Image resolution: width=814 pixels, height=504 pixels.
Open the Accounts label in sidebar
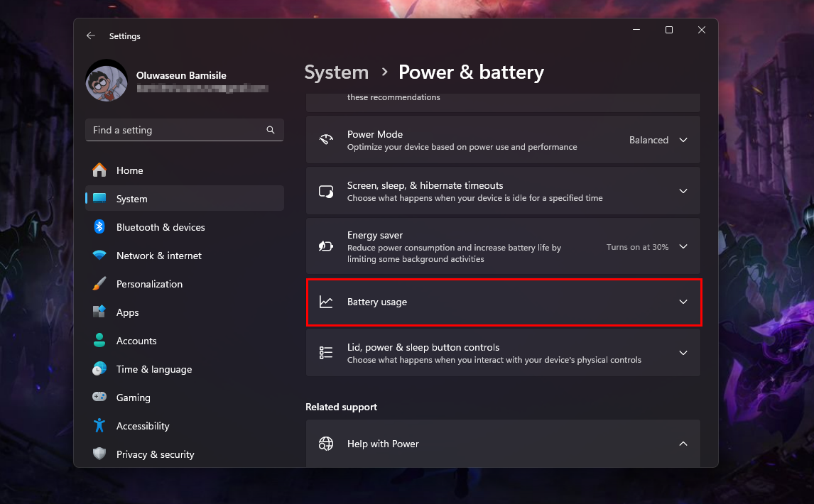click(x=136, y=341)
